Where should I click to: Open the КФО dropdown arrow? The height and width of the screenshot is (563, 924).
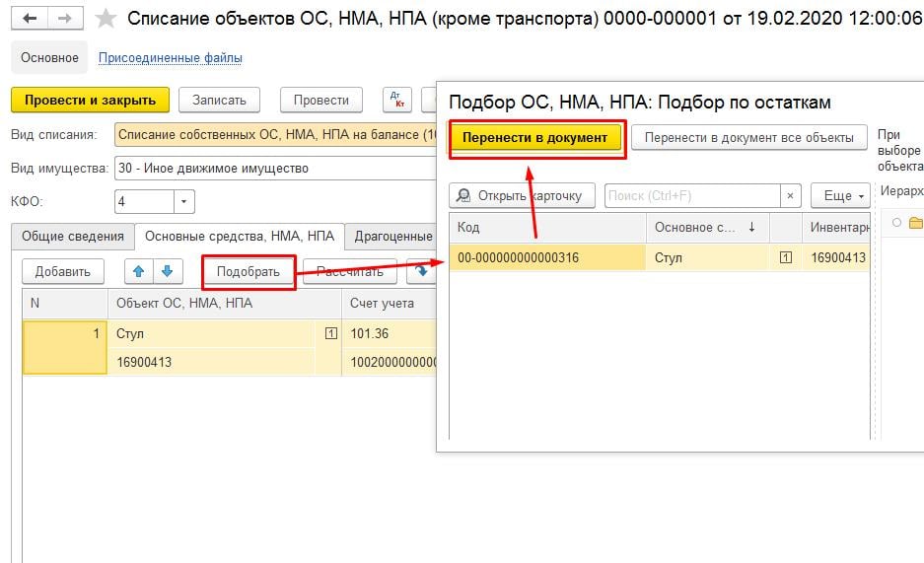pyautogui.click(x=183, y=201)
